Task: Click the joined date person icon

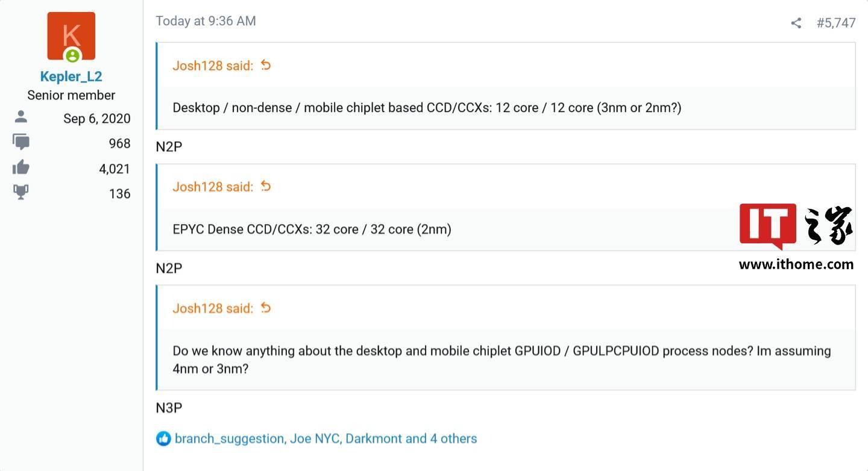Action: (x=21, y=116)
